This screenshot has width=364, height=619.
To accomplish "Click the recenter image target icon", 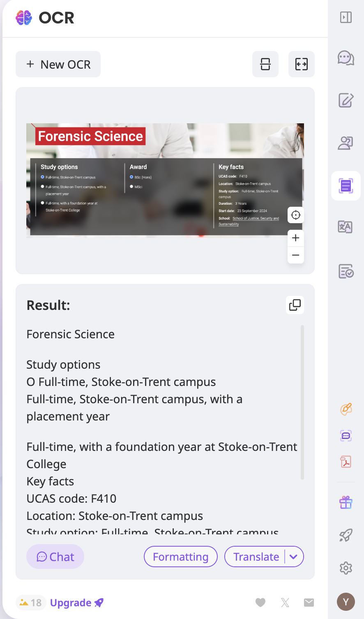I will pyautogui.click(x=296, y=215).
